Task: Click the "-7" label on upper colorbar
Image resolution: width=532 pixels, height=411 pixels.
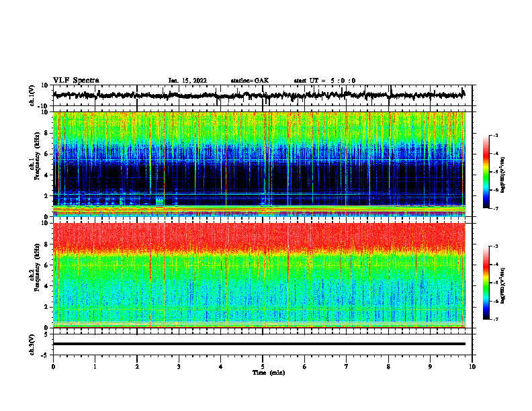Action: 495,208
